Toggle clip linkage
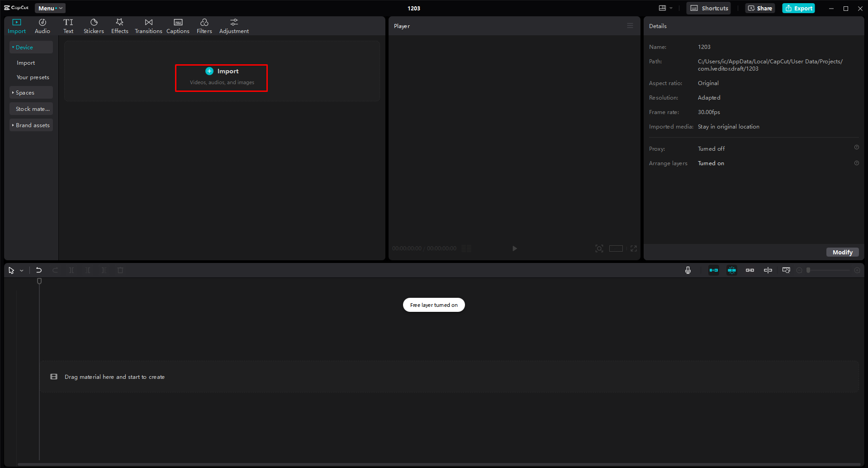The width and height of the screenshot is (868, 468). (750, 270)
